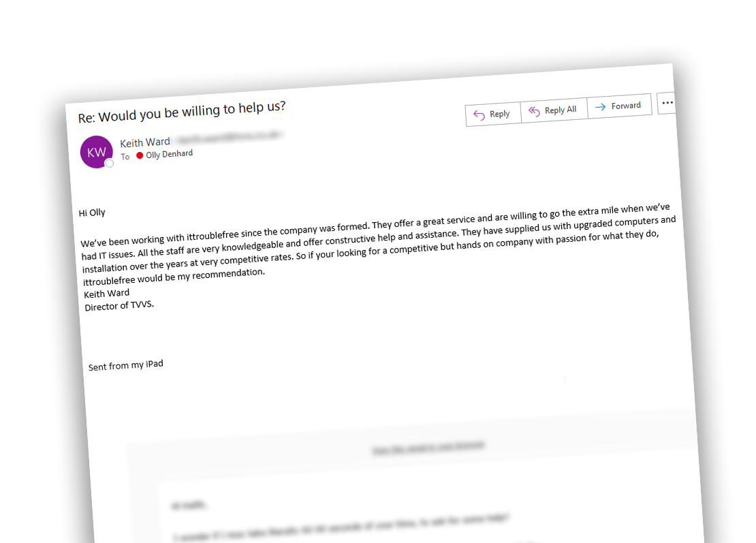Click the 'Hi Olly' greeting text
756x543 pixels.
92,213
